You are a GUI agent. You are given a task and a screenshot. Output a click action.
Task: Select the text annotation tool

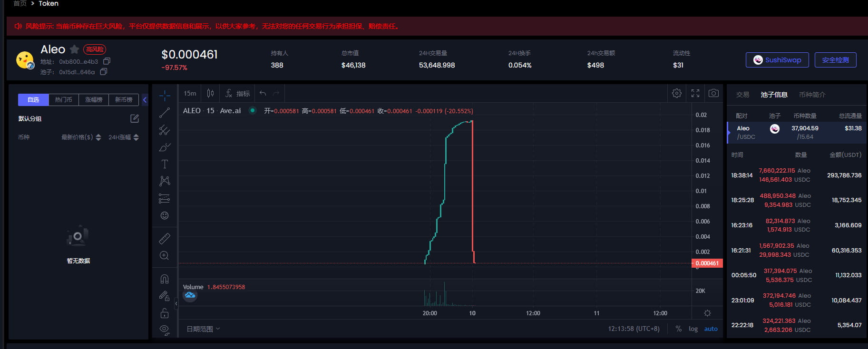click(165, 164)
